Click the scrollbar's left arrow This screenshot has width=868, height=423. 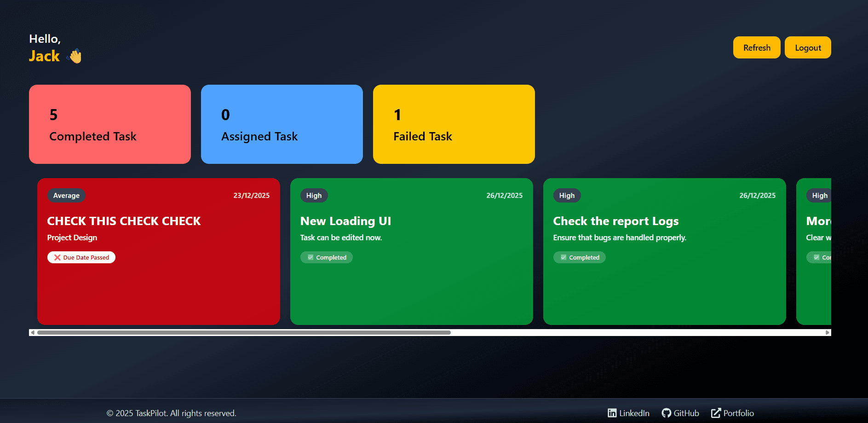click(32, 332)
